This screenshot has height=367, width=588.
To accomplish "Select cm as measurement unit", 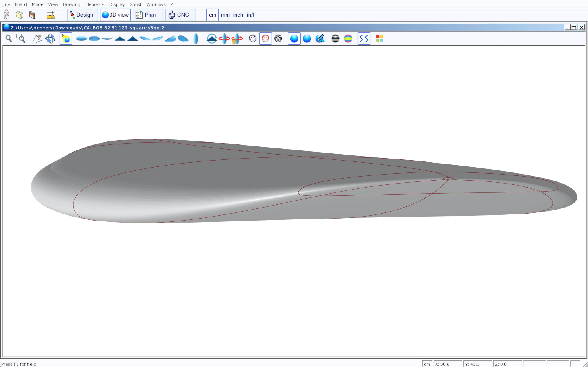I will point(212,15).
